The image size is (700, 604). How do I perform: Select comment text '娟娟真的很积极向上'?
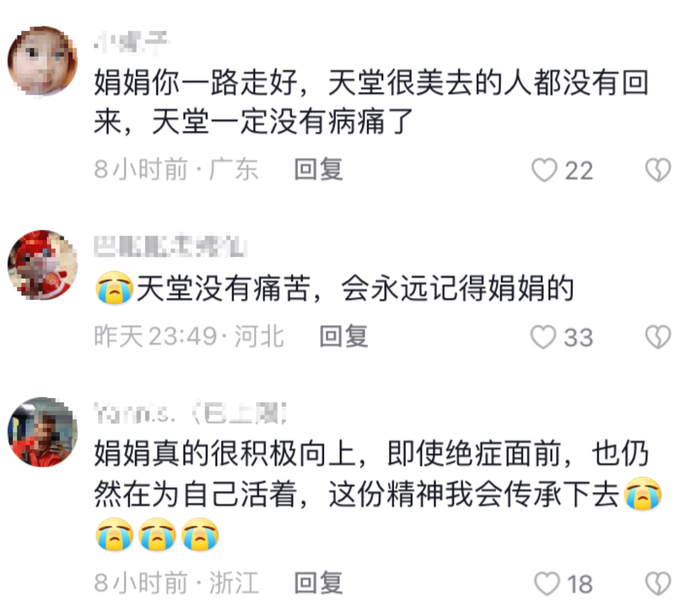click(225, 454)
